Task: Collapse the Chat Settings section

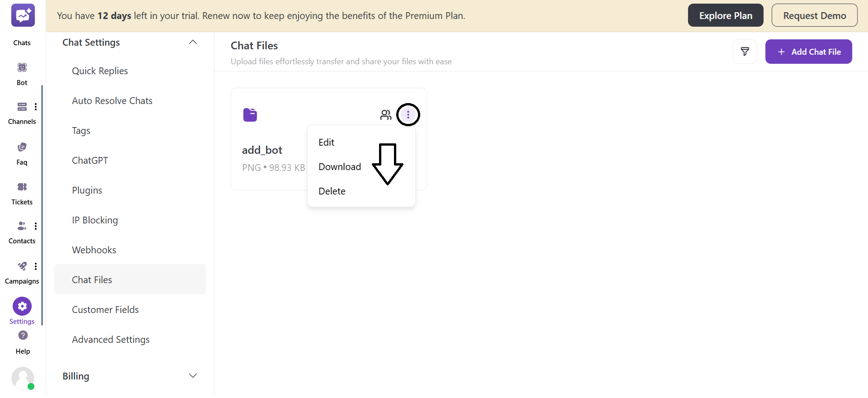Action: point(193,42)
